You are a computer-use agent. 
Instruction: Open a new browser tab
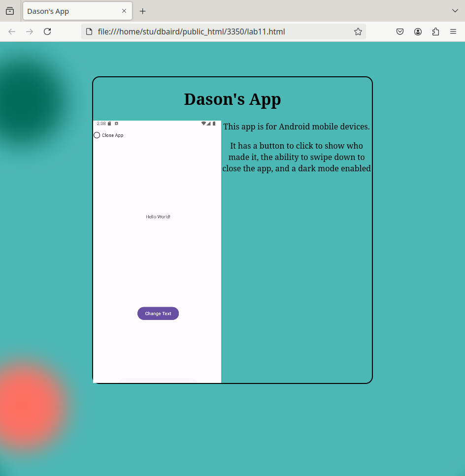142,11
